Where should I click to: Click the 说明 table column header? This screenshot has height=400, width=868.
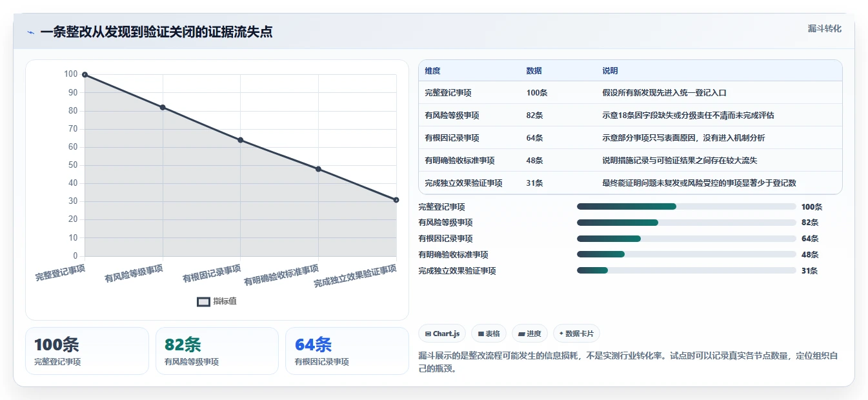[610, 71]
